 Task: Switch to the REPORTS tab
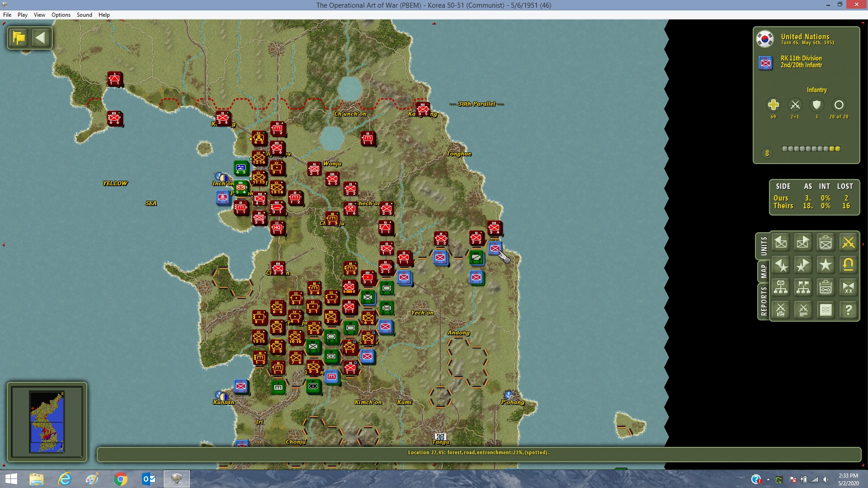pos(764,301)
